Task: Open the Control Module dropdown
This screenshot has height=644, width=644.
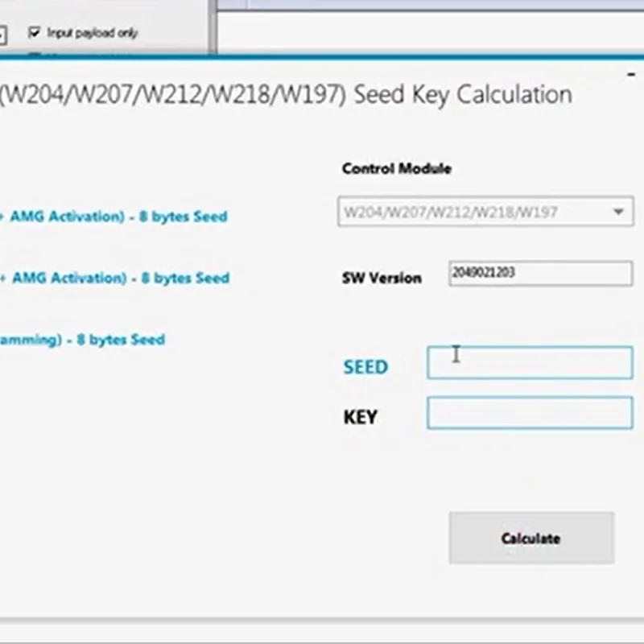Action: point(485,212)
